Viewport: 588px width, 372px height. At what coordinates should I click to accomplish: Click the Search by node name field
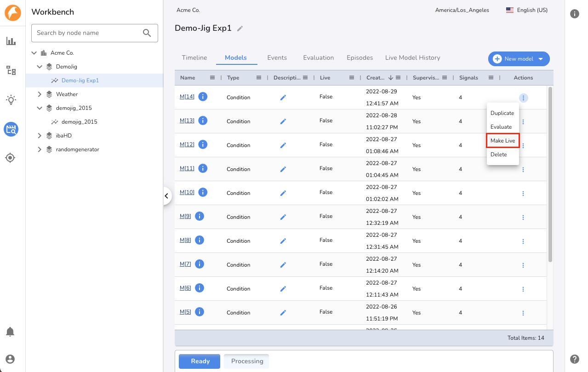tap(95, 33)
